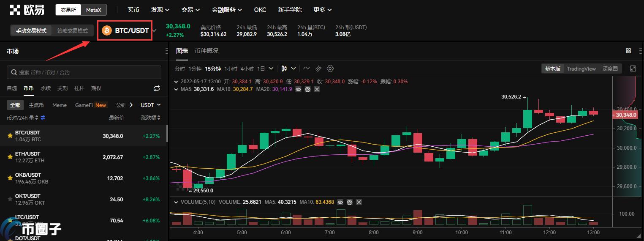Open the 杠杆 market tab

pyautogui.click(x=79, y=88)
